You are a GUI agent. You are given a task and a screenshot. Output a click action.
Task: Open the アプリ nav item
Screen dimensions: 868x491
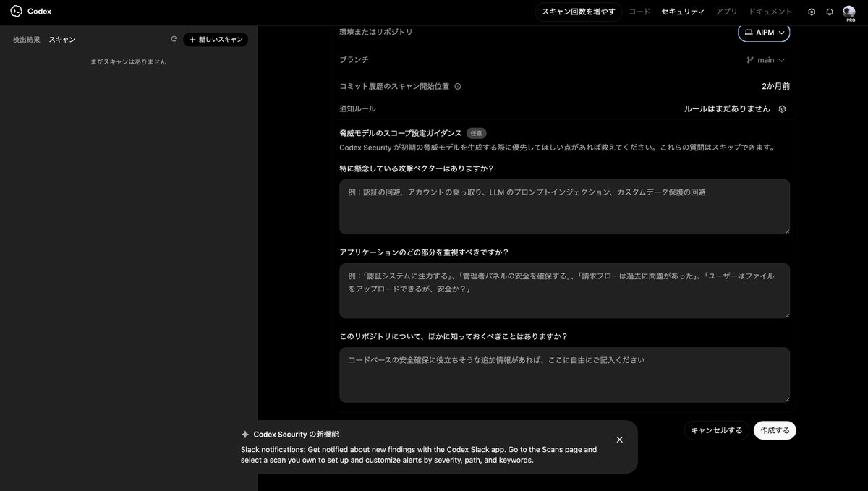pyautogui.click(x=726, y=12)
